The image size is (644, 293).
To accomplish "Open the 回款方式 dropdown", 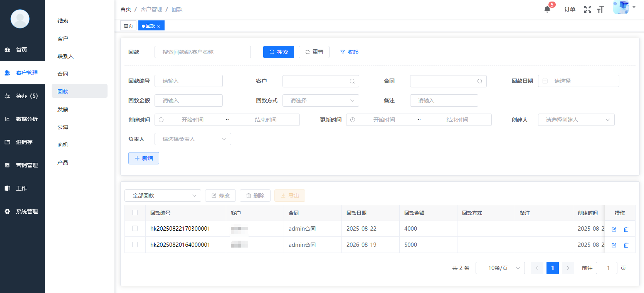I will point(321,100).
